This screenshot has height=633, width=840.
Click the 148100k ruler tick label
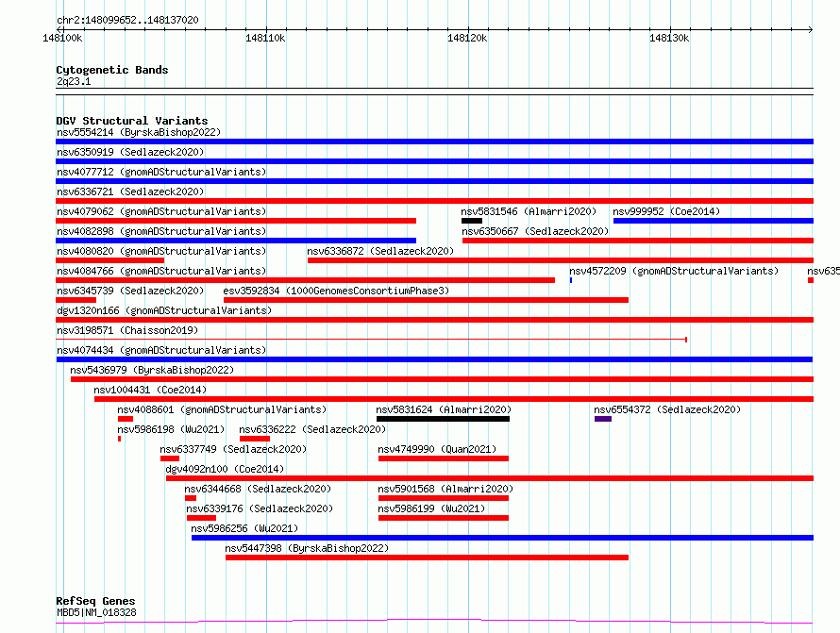[x=62, y=38]
